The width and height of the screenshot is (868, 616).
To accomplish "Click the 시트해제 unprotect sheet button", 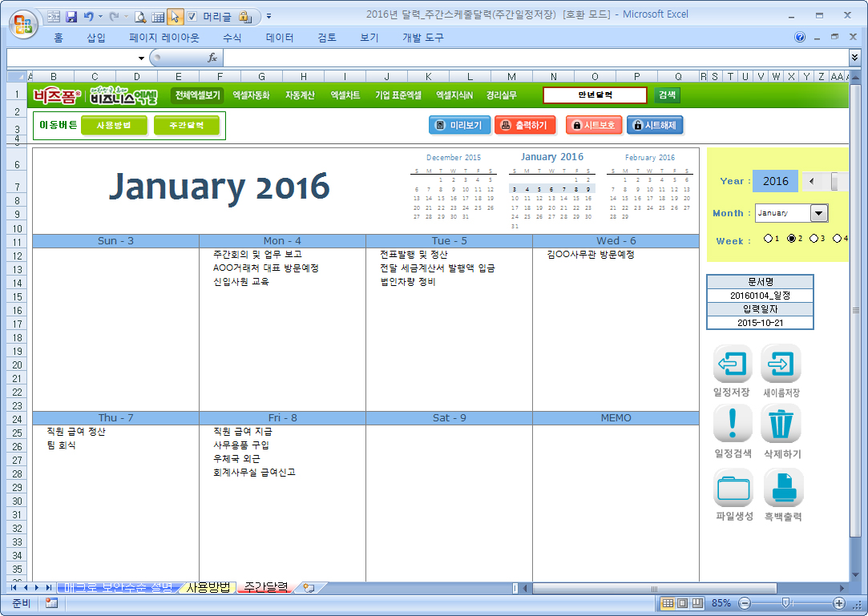I will pos(655,125).
